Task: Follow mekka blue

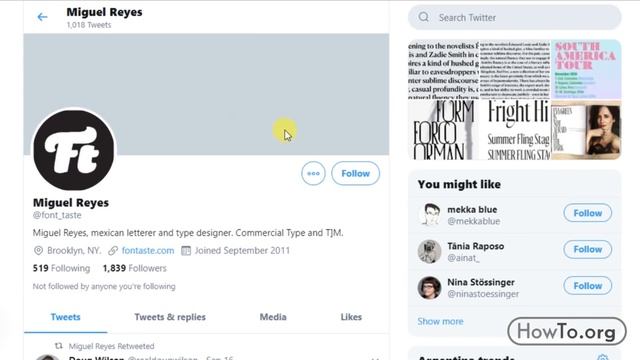Action: 588,213
